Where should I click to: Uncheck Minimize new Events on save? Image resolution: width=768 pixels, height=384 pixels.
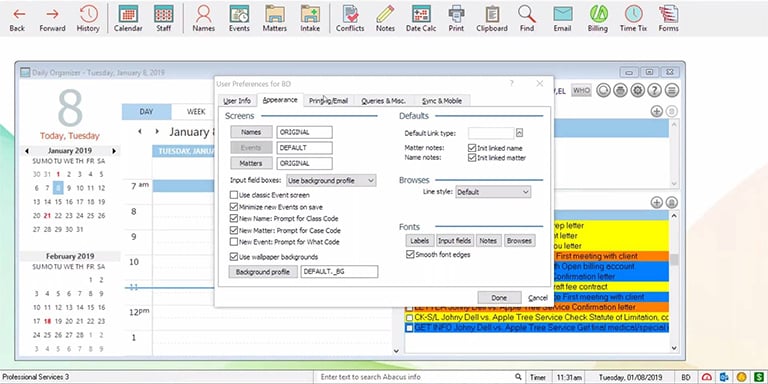234,207
